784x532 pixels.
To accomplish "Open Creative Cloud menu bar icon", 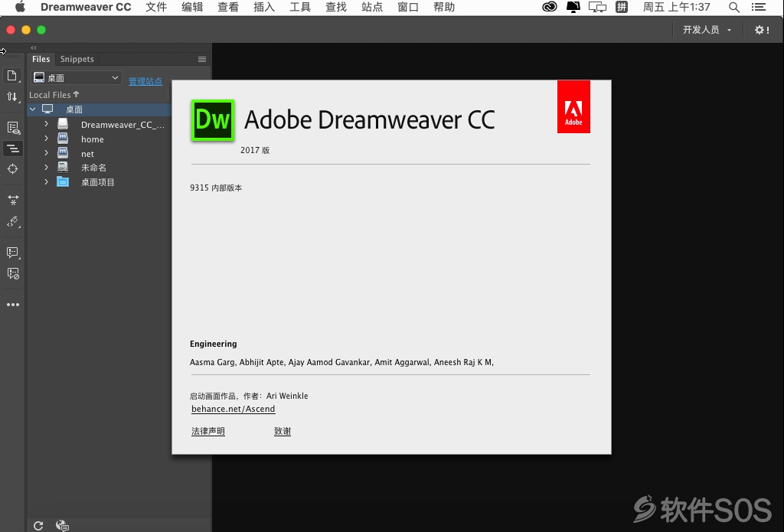I will [550, 7].
